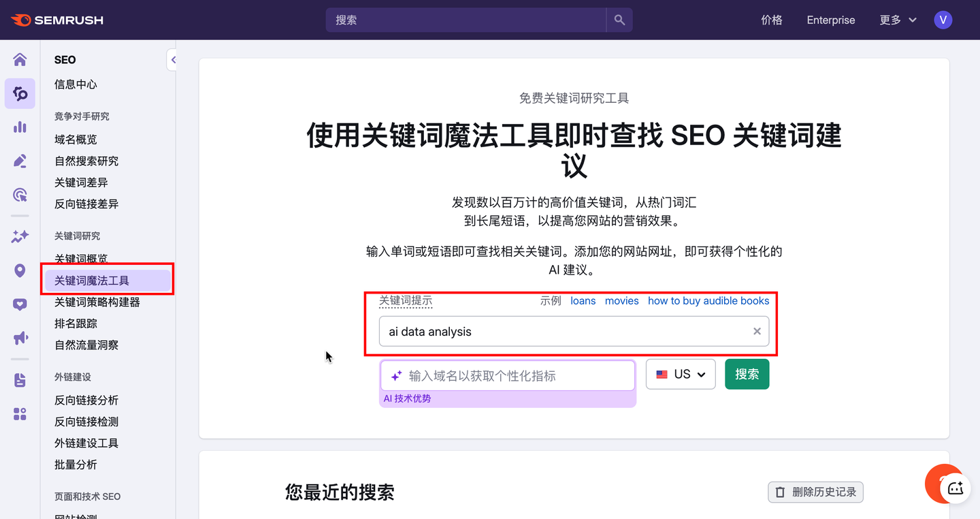Click 'how to buy audible books' example link

click(x=708, y=300)
